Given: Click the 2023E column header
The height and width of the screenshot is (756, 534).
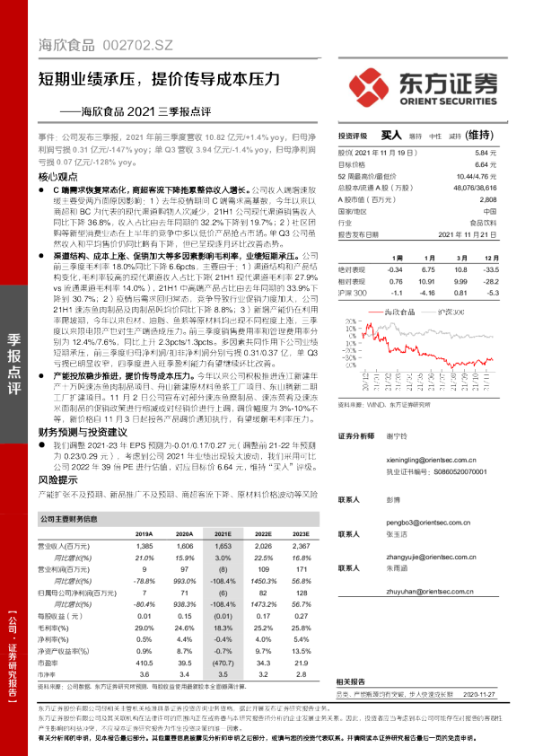Looking at the screenshot, I should (302, 534).
